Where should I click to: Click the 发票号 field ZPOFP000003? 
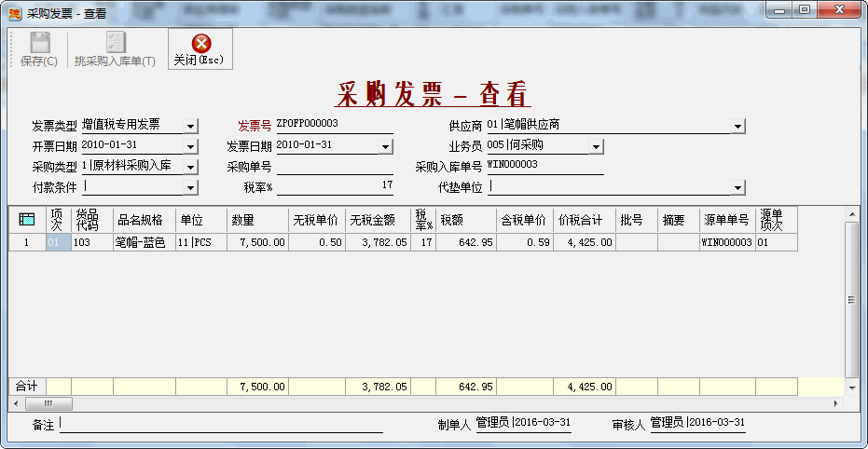click(335, 125)
